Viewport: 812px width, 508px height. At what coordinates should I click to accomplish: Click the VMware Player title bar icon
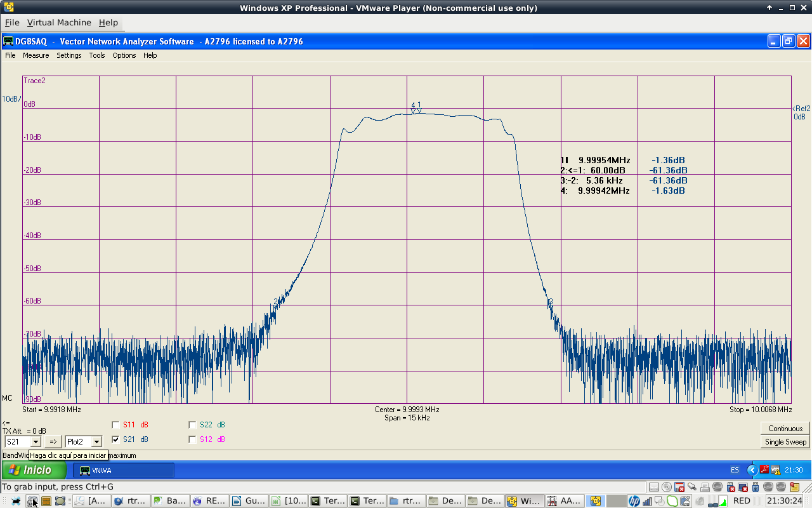[8, 8]
